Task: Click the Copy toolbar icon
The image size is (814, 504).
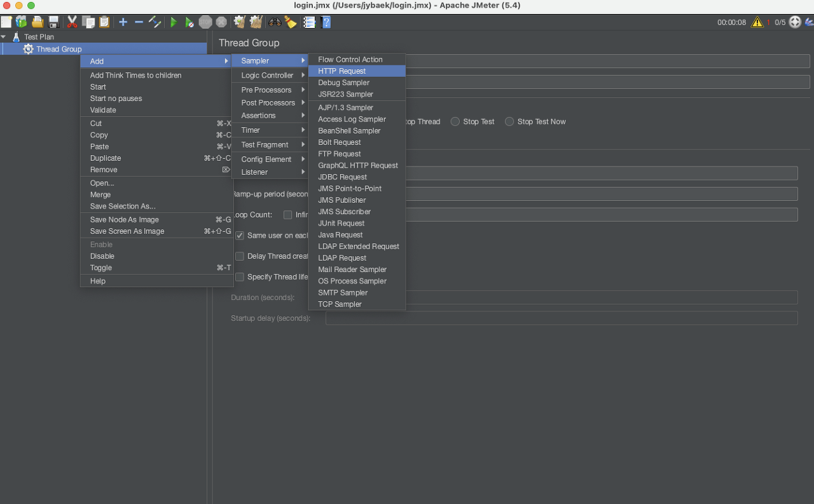Action: pyautogui.click(x=88, y=22)
